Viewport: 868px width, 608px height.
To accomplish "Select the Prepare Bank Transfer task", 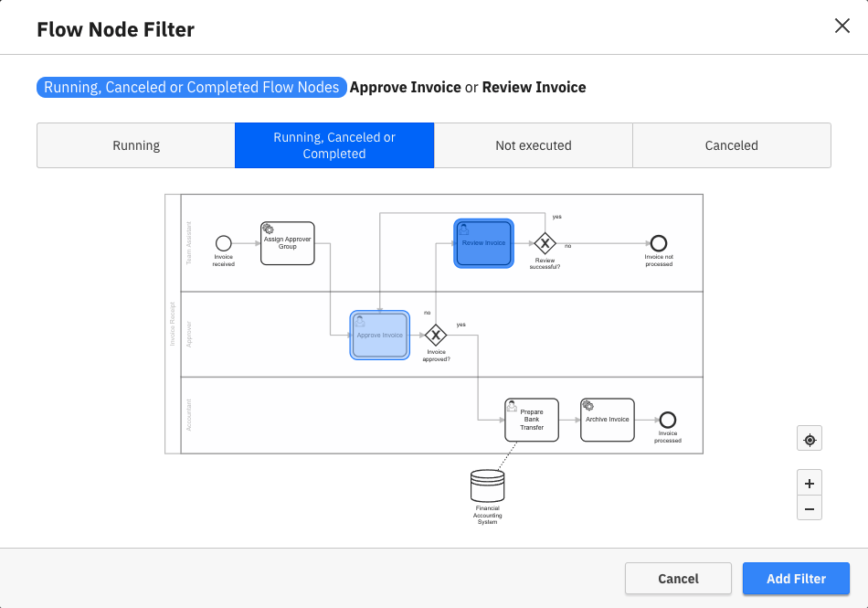I will (531, 420).
